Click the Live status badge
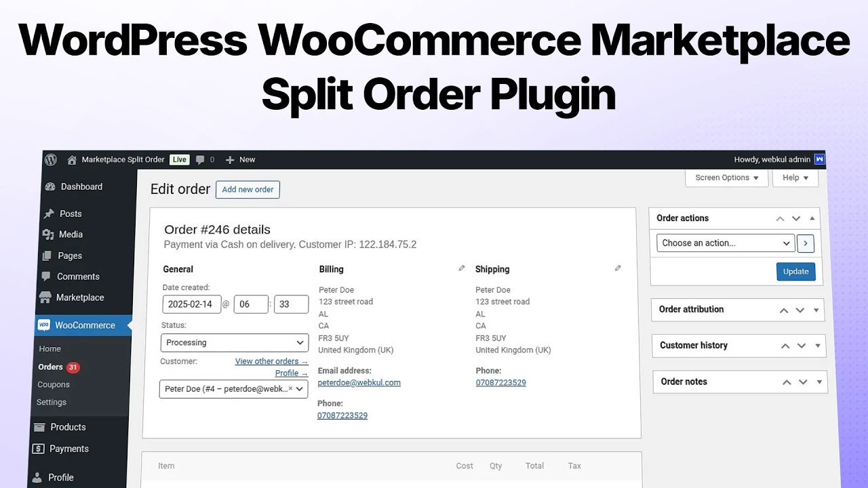 pyautogui.click(x=179, y=160)
